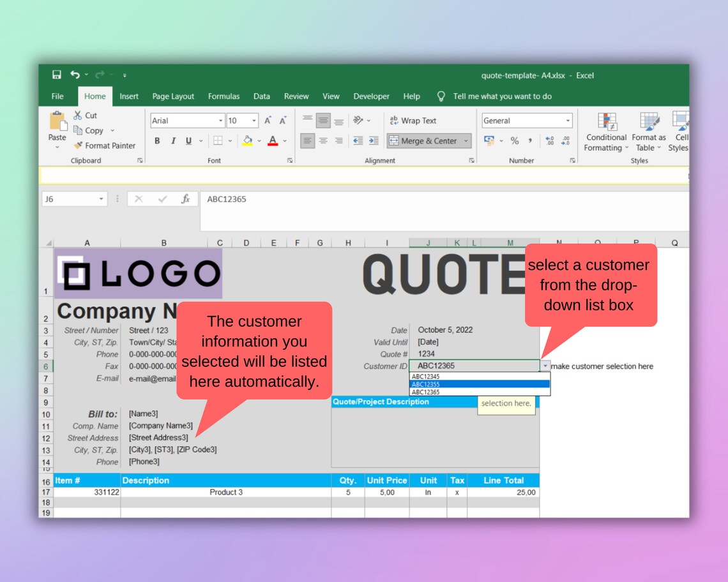Click the Comma Style thousands separator
The width and height of the screenshot is (728, 582).
(x=529, y=141)
